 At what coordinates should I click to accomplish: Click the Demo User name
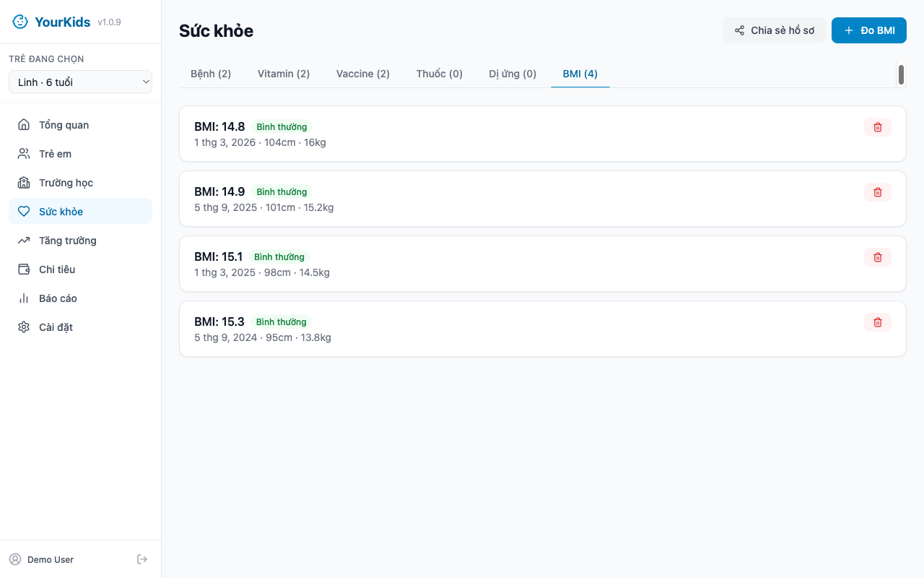click(51, 560)
